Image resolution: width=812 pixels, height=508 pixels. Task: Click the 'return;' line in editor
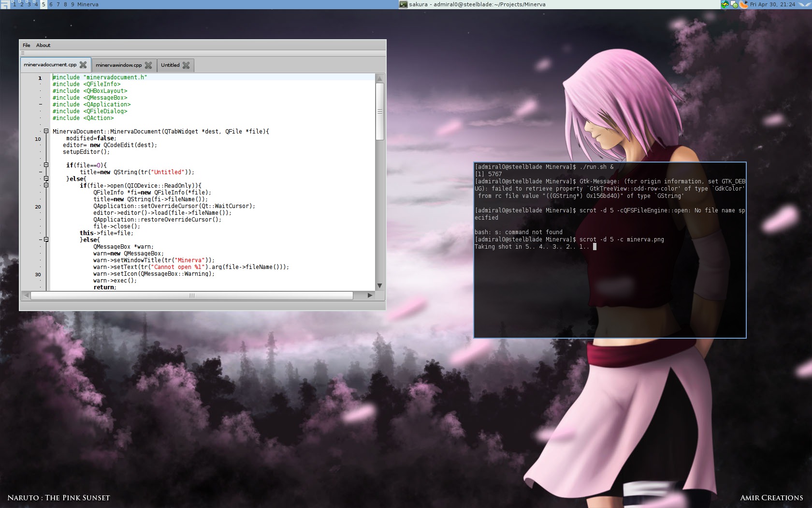pos(105,287)
